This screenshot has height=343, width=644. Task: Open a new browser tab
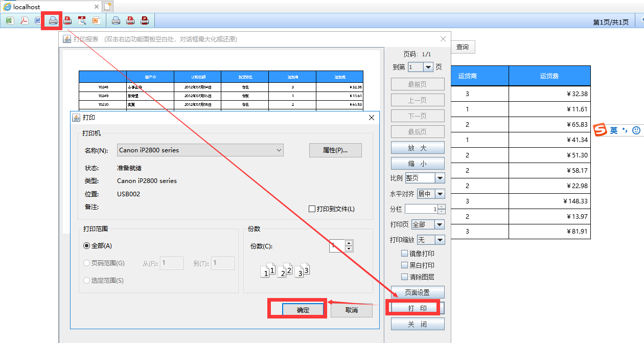[107, 7]
